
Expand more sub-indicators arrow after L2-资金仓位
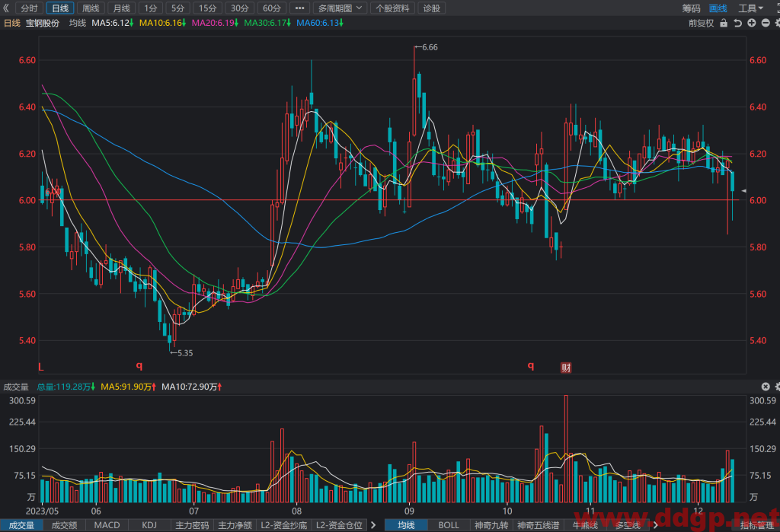pos(373,524)
